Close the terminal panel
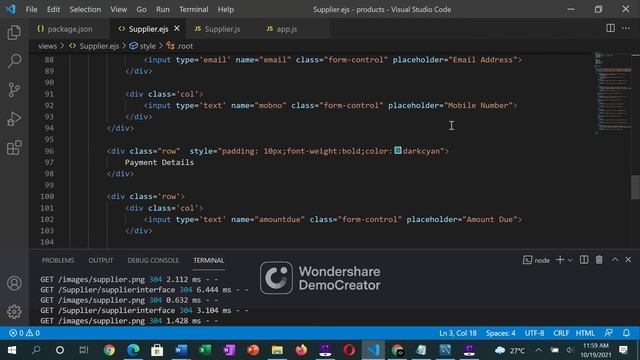Screen dimensions: 640x360 coord(628,260)
